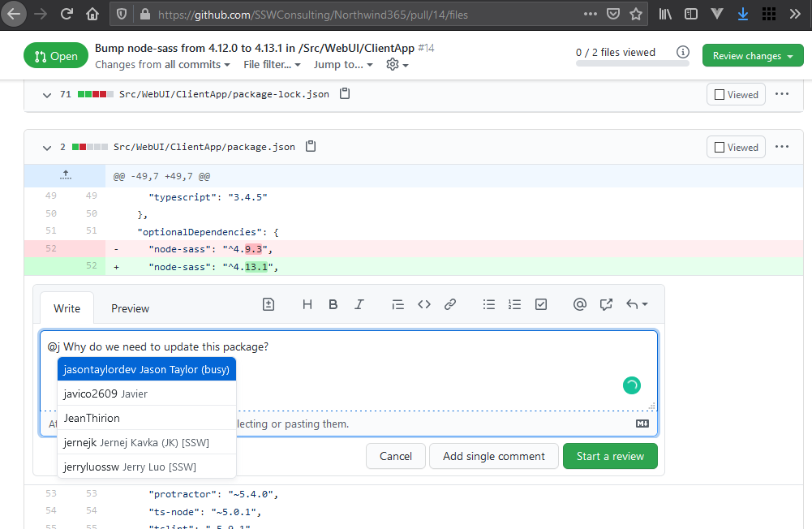The width and height of the screenshot is (812, 529).
Task: Insert a suggestion using the file-diff icon
Action: click(269, 304)
